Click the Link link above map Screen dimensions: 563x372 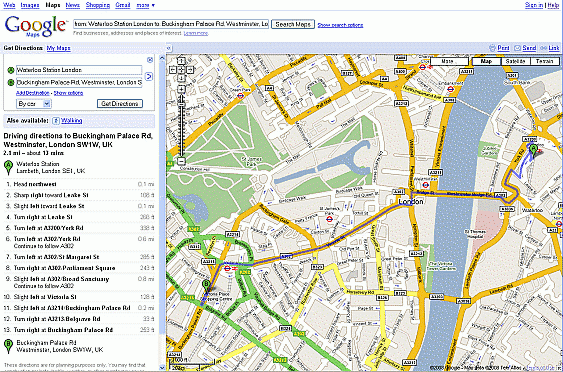[x=554, y=48]
